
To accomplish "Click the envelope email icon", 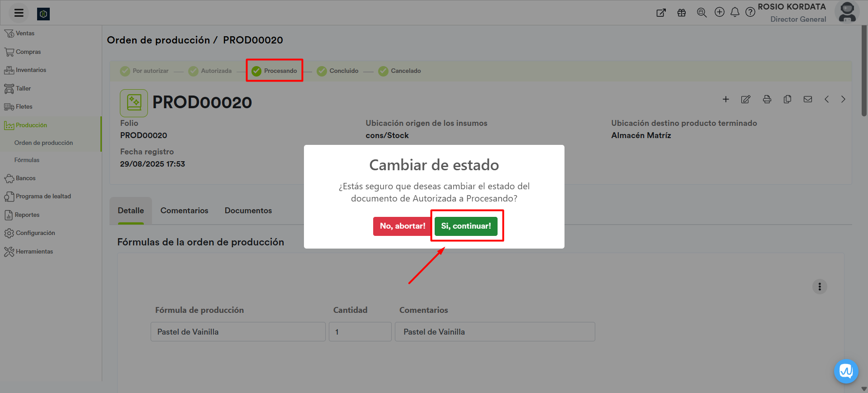I will pos(807,100).
